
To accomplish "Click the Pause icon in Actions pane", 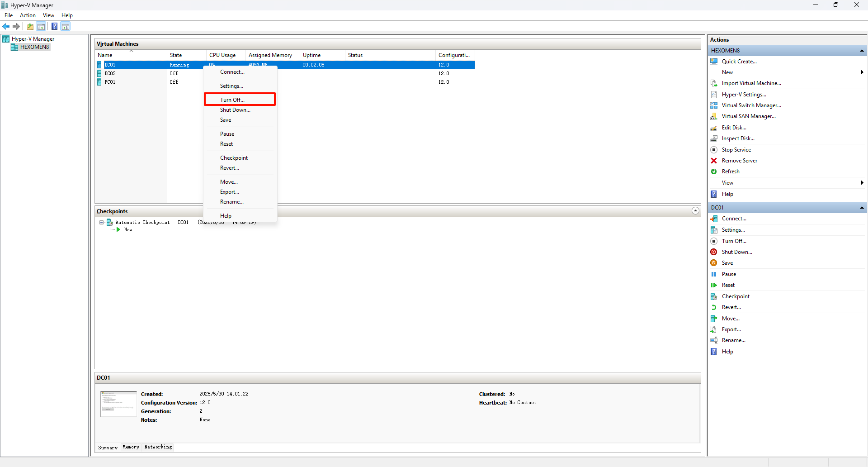I will [714, 274].
